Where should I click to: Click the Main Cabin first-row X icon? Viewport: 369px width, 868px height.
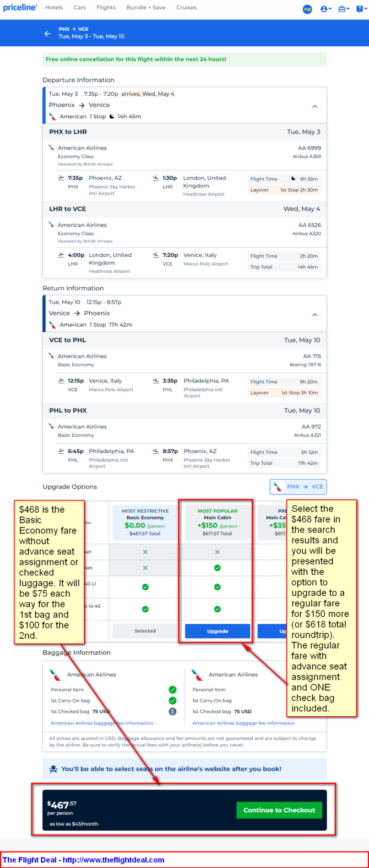[218, 552]
